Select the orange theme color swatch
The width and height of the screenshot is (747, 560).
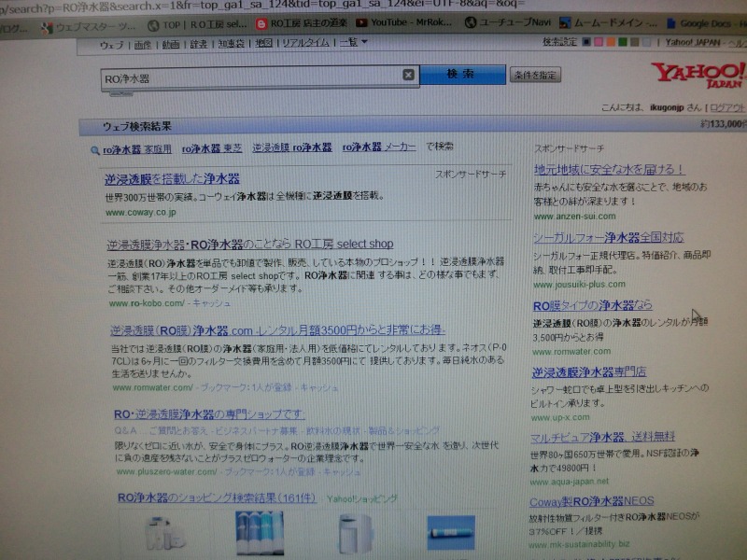611,42
